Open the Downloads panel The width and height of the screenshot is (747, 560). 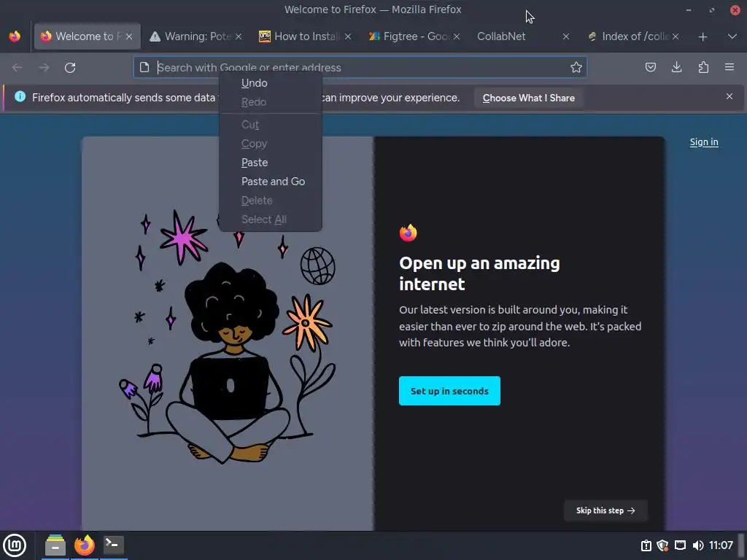click(x=676, y=67)
